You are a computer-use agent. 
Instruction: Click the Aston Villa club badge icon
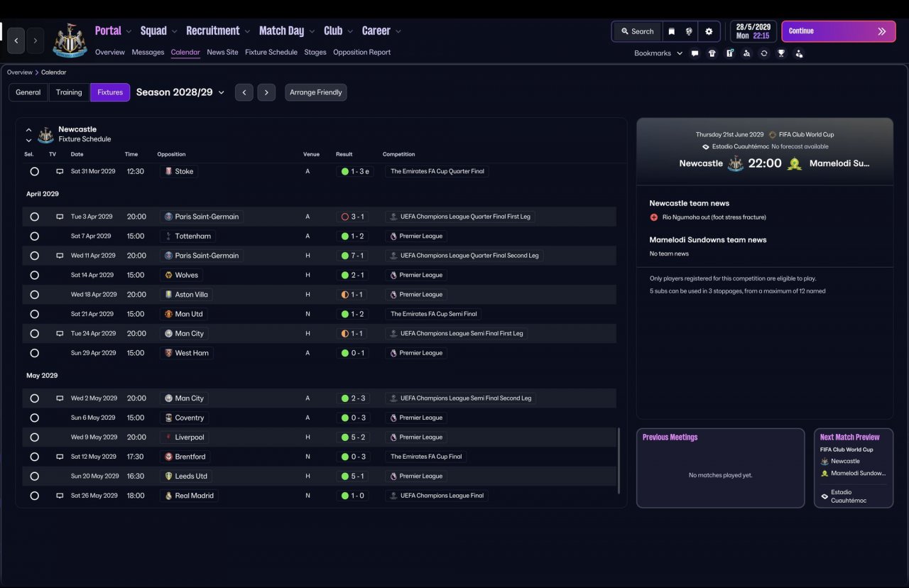[x=168, y=294]
